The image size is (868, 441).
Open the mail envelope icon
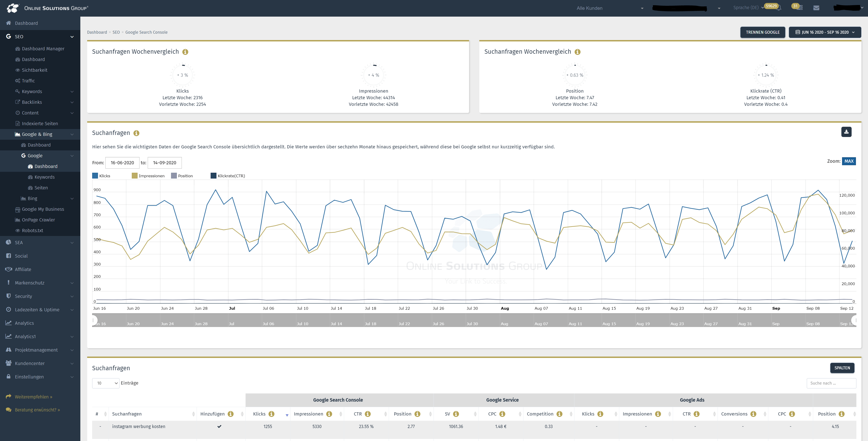(816, 8)
